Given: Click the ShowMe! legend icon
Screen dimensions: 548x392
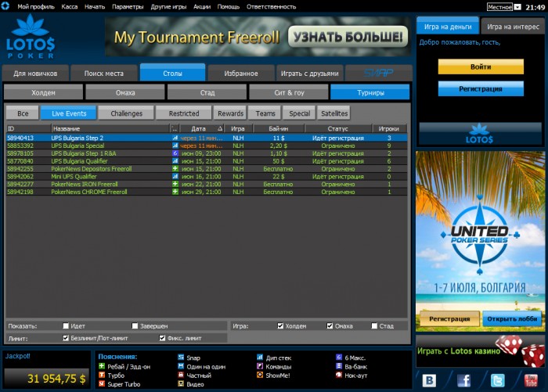Looking at the screenshot, I should pos(260,376).
